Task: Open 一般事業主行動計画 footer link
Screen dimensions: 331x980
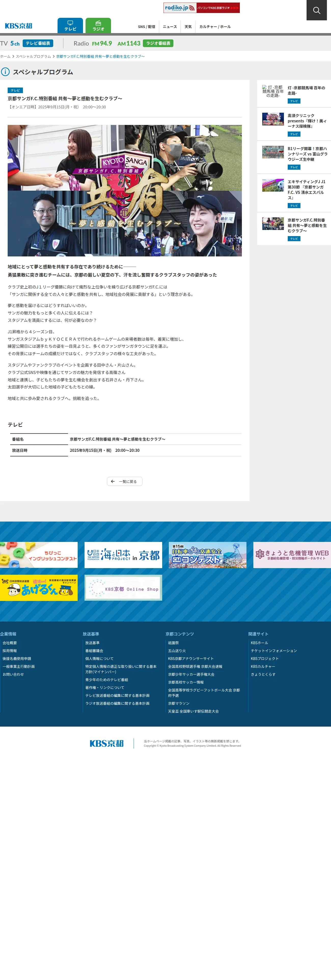Action: (19, 667)
